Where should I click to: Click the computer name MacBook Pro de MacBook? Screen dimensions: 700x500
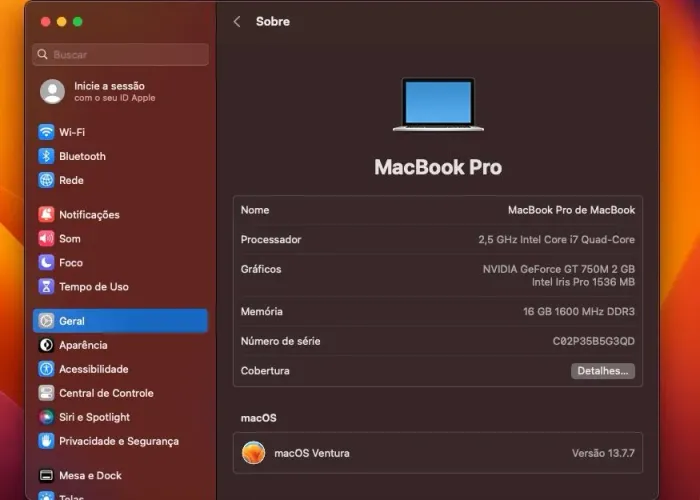point(571,210)
